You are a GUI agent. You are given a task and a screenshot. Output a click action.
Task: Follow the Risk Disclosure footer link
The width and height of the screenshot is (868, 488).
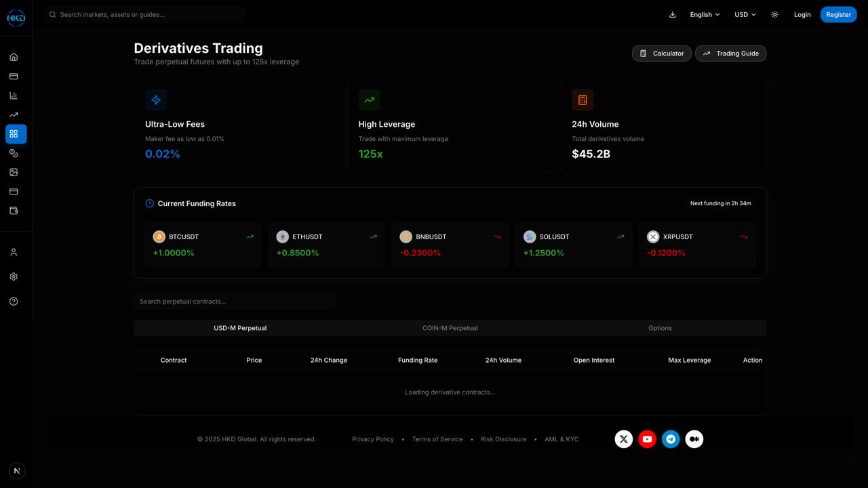503,439
